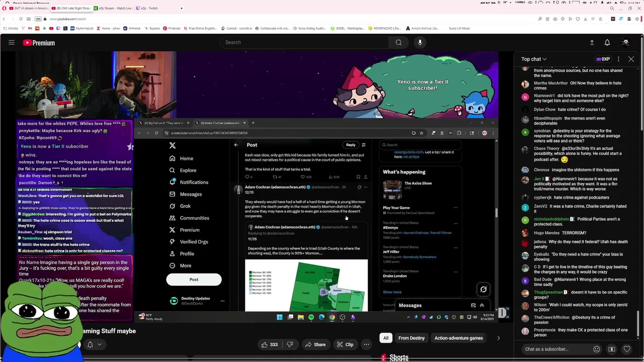Toggle the browser VPN badge
644x362 pixels.
(38, 19)
